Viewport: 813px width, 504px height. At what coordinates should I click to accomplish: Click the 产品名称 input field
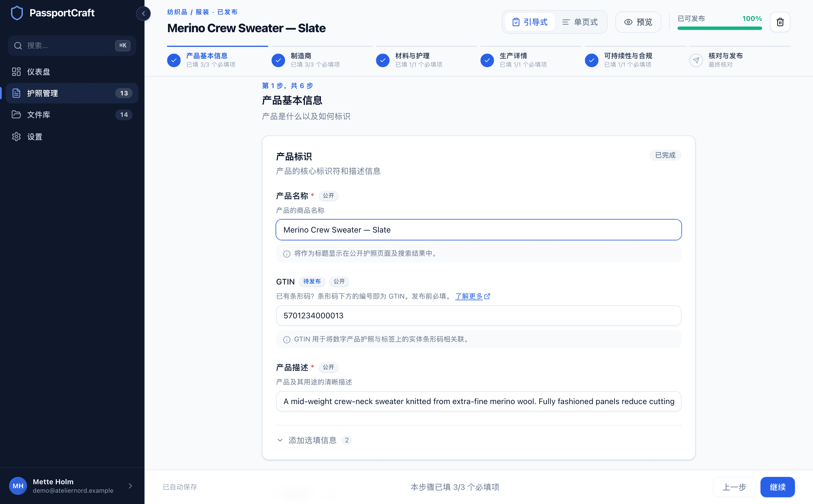point(478,230)
